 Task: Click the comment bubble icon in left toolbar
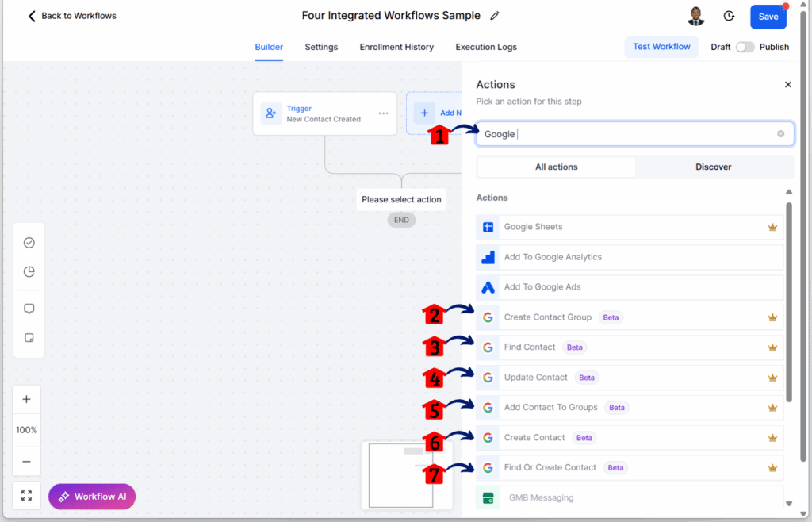(x=29, y=309)
